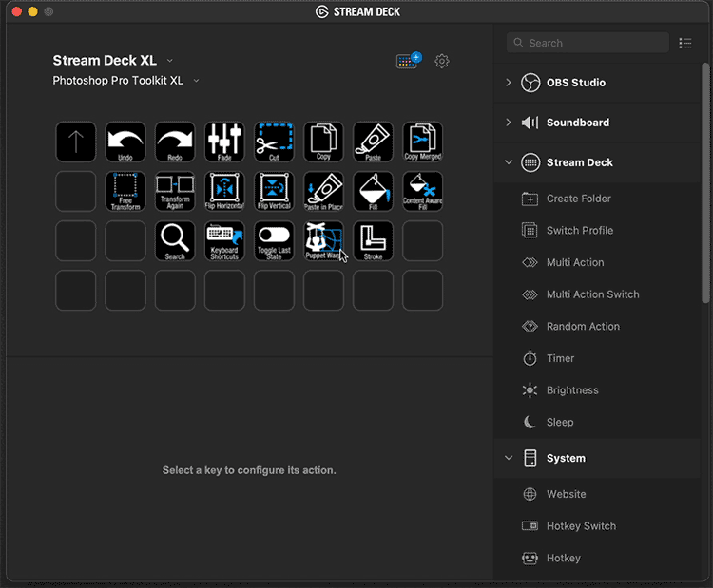Select the Stroke key
Viewport: 713px width, 588px height.
click(x=373, y=241)
